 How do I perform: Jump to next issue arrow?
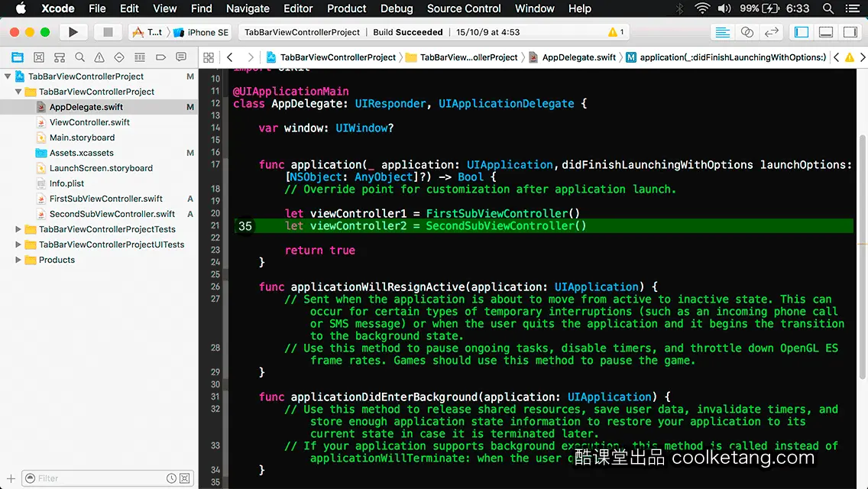click(863, 57)
